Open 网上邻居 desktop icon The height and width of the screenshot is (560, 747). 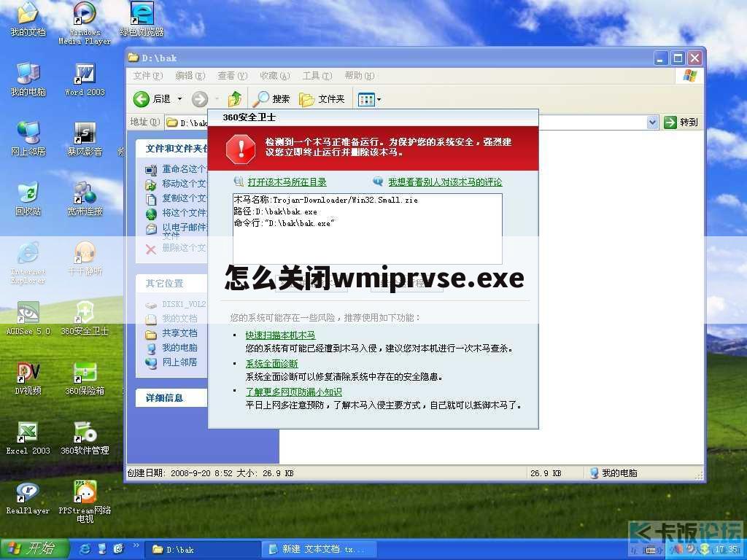[28, 139]
